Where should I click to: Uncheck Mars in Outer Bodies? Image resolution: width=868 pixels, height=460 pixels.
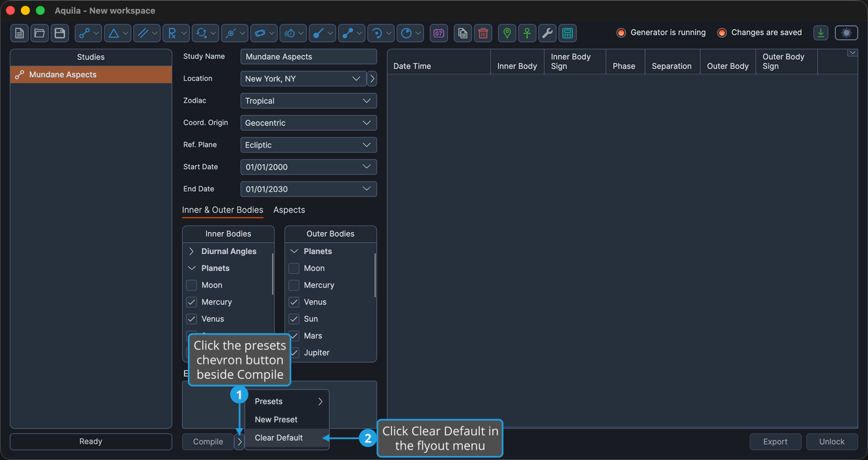(294, 336)
